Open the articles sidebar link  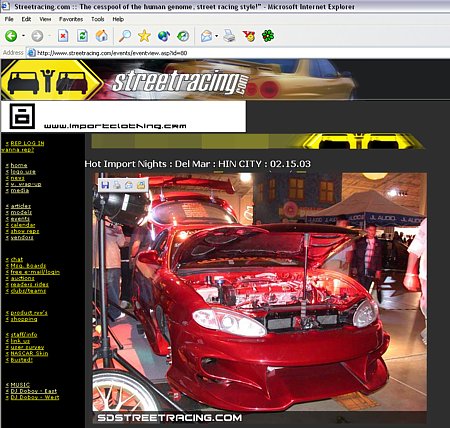point(21,206)
